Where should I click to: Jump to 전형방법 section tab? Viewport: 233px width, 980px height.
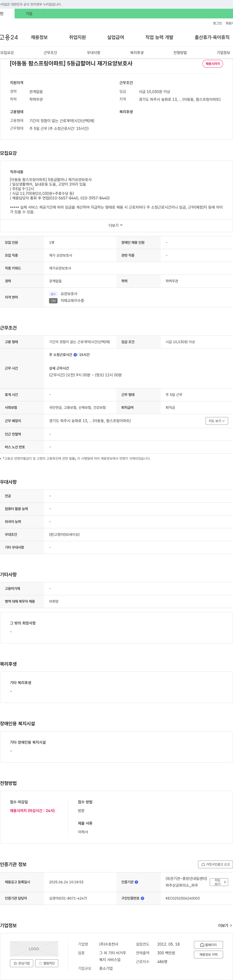(180, 53)
